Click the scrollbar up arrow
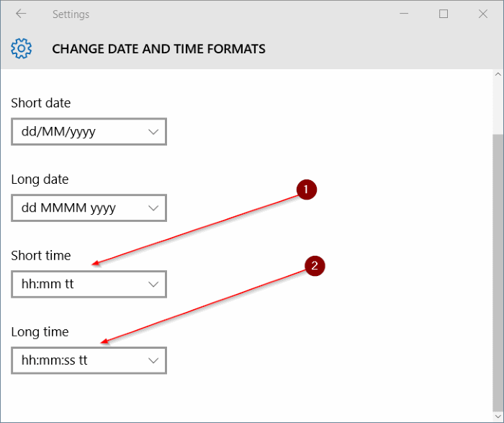The width and height of the screenshot is (504, 423). pos(498,74)
